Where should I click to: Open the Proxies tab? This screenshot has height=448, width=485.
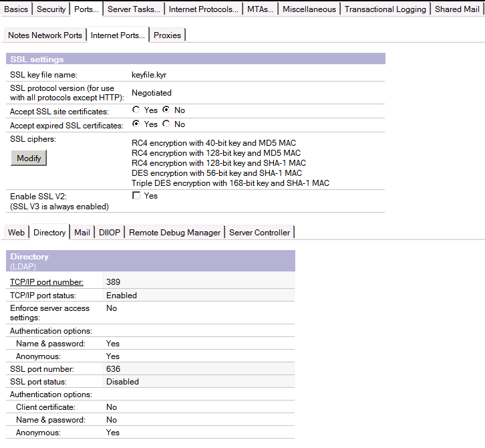(167, 35)
